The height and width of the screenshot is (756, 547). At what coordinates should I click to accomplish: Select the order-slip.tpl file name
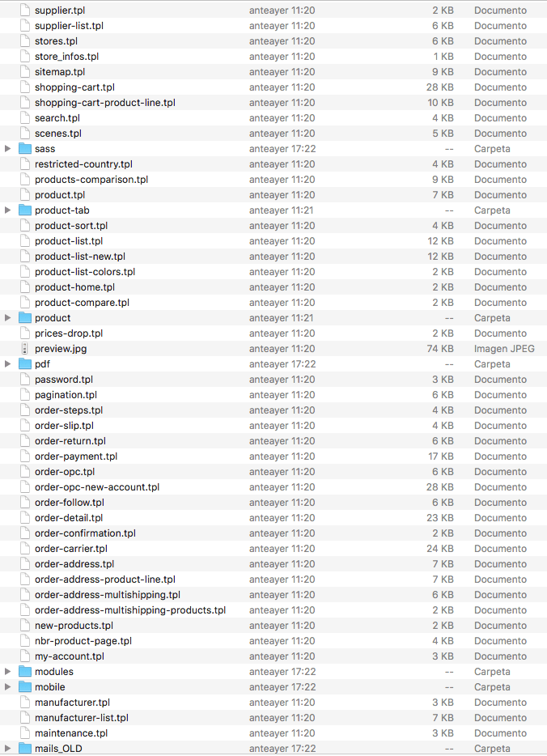click(x=64, y=426)
